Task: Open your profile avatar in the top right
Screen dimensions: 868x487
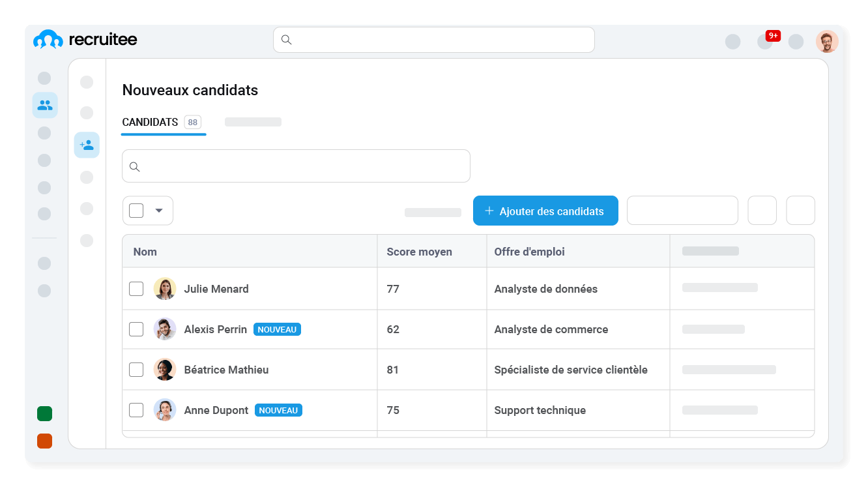Action: tap(826, 41)
